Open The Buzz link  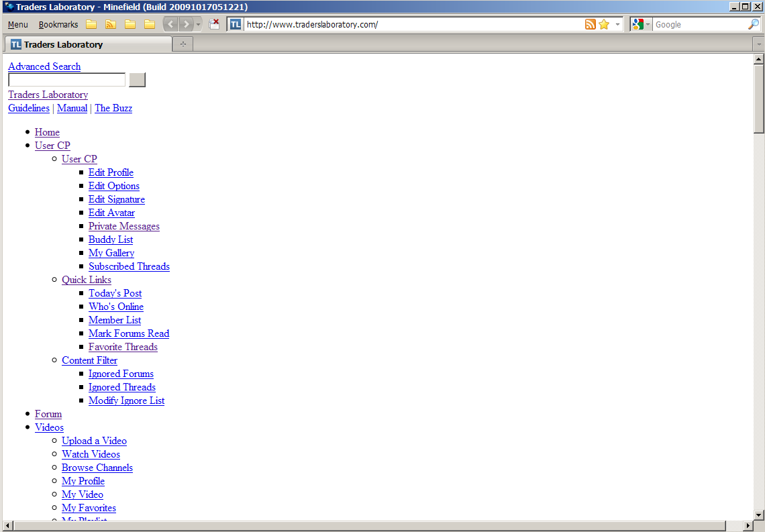[x=113, y=108]
